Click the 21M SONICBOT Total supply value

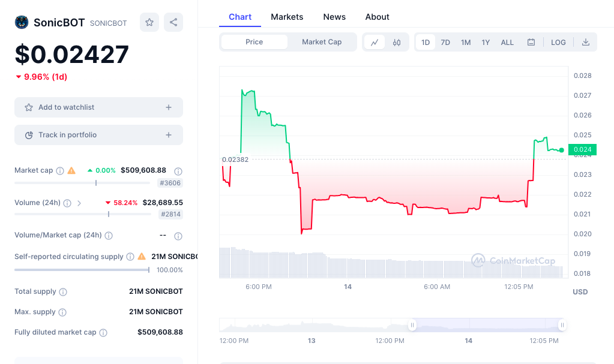click(156, 291)
